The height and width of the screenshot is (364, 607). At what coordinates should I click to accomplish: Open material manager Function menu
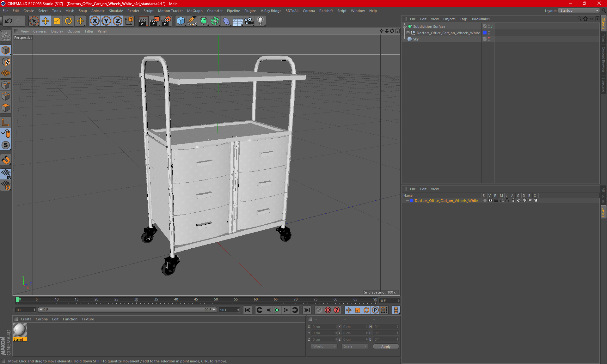70,319
